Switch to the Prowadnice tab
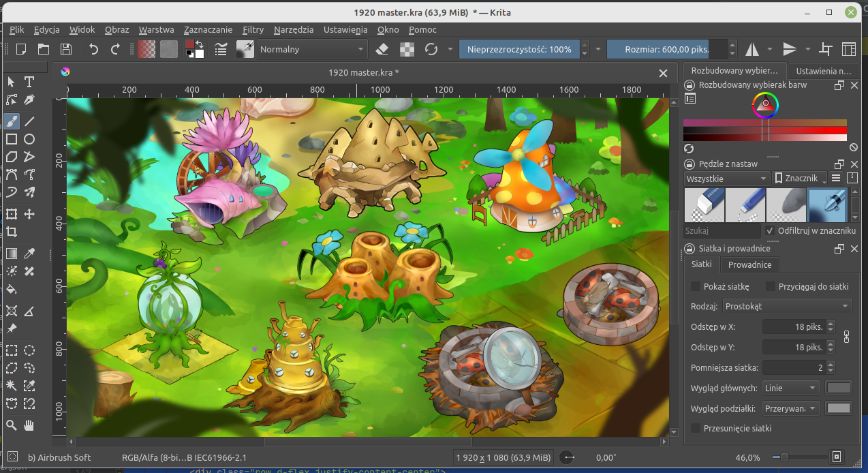This screenshot has width=868, height=473. [x=749, y=264]
